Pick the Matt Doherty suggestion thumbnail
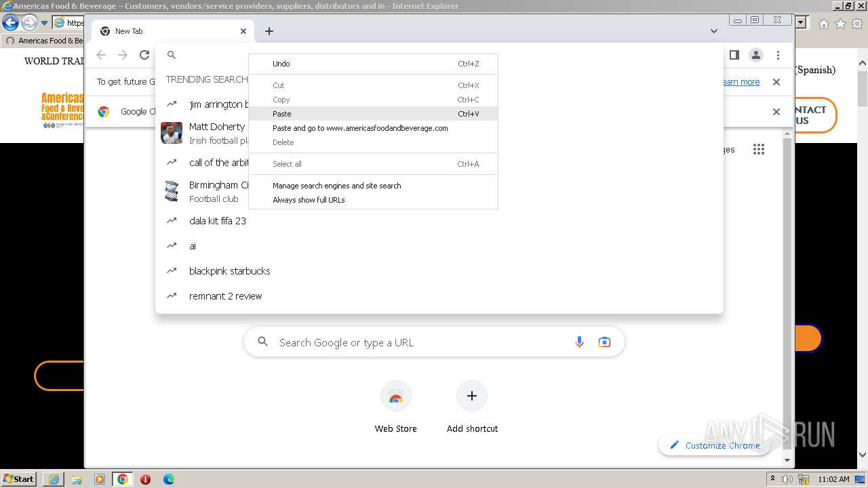Image resolution: width=868 pixels, height=488 pixels. coord(172,133)
